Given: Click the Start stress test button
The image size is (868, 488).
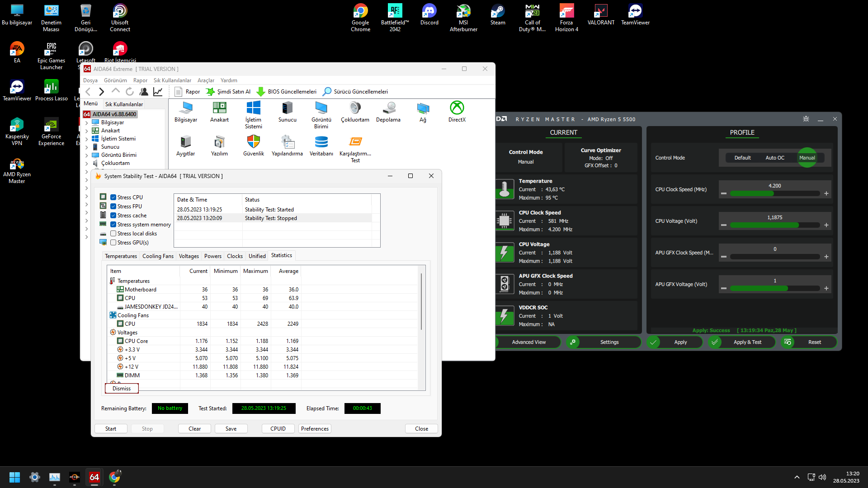Looking at the screenshot, I should [x=111, y=429].
